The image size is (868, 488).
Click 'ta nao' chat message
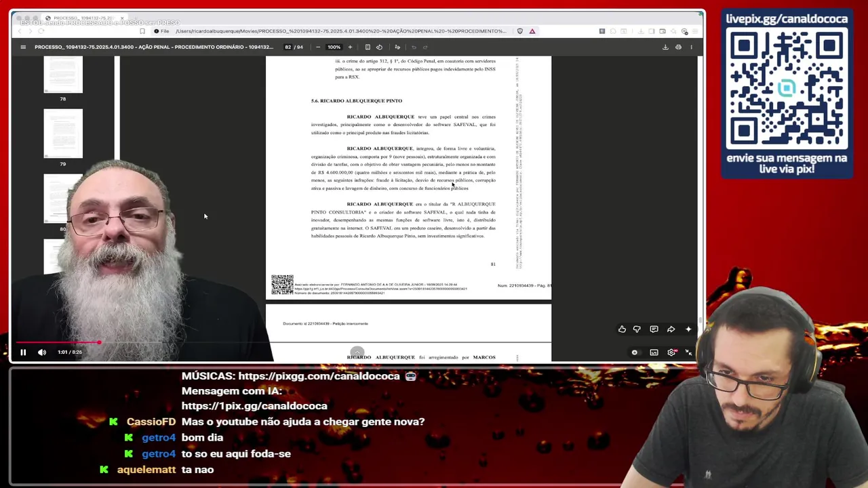(x=198, y=469)
